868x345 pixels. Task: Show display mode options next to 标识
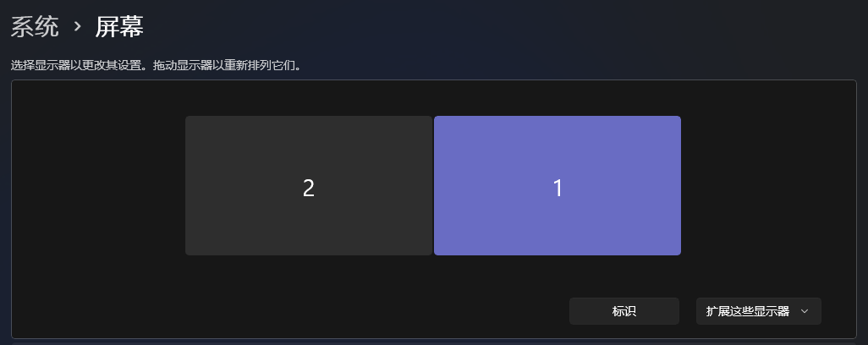coord(758,311)
